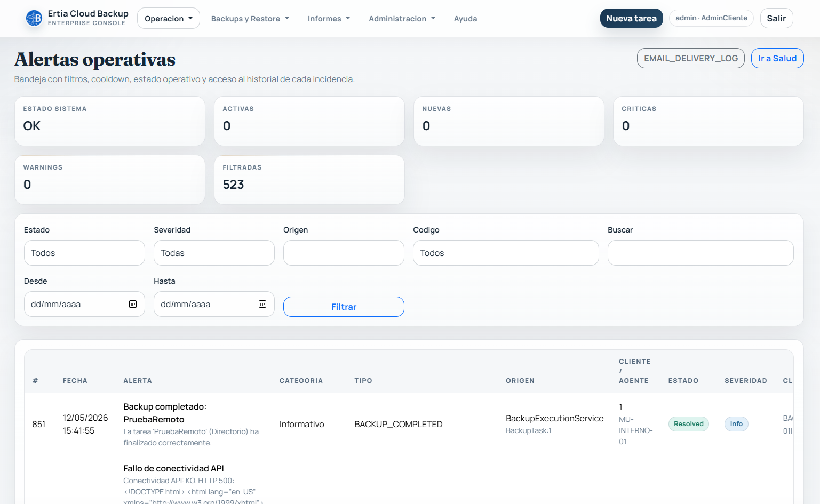Expand the Administracion menu

tap(402, 19)
